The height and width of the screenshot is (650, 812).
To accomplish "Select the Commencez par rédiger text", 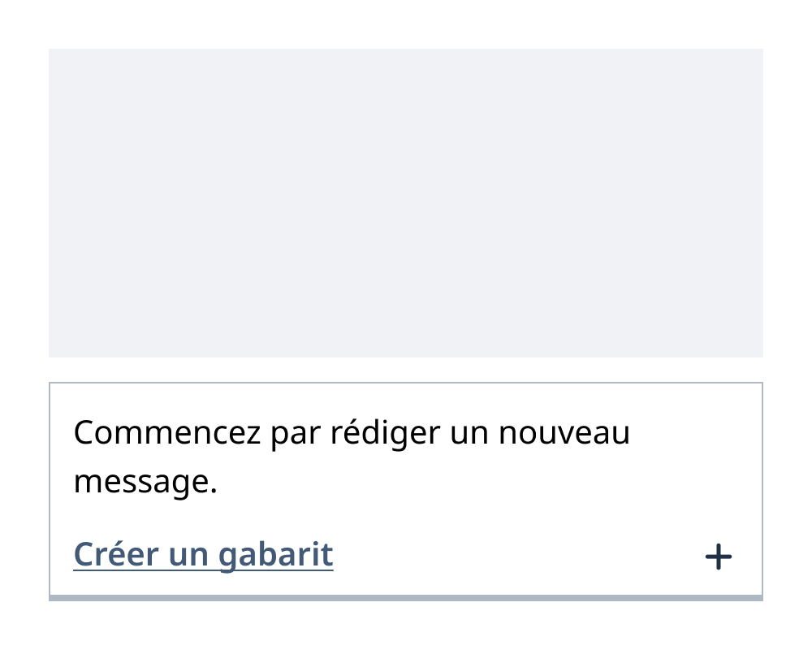I will coord(352,432).
